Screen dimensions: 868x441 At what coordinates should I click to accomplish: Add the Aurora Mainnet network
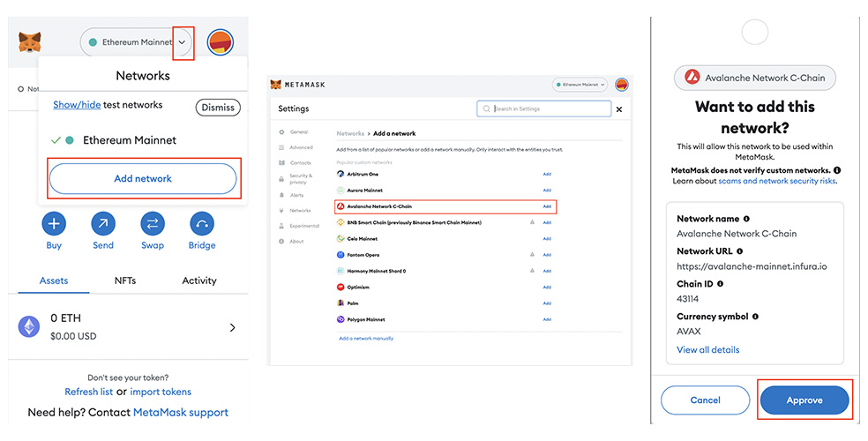coord(547,191)
